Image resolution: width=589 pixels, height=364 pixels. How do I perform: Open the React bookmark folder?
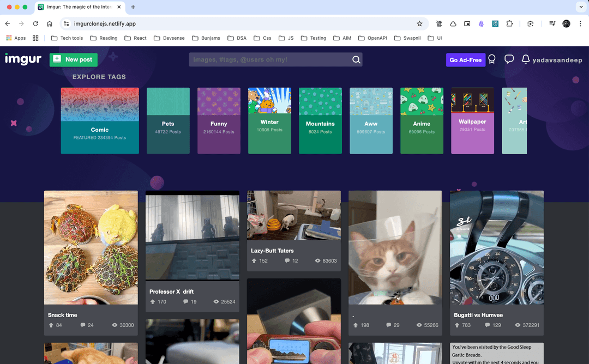click(135, 38)
